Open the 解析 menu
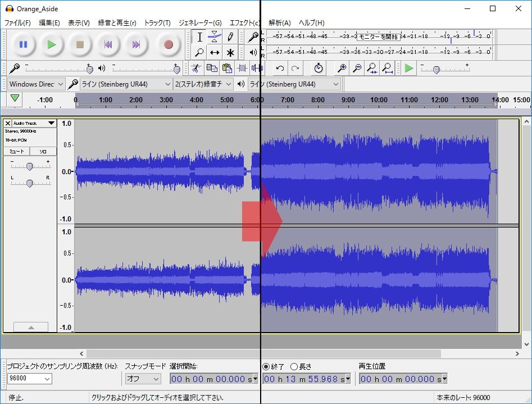This screenshot has height=404, width=532. pos(281,23)
